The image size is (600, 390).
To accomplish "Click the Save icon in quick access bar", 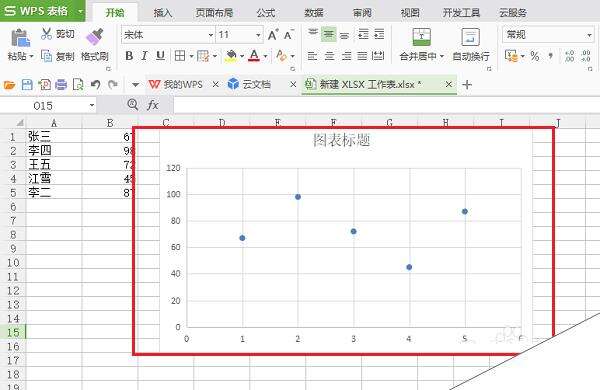I will click(27, 84).
